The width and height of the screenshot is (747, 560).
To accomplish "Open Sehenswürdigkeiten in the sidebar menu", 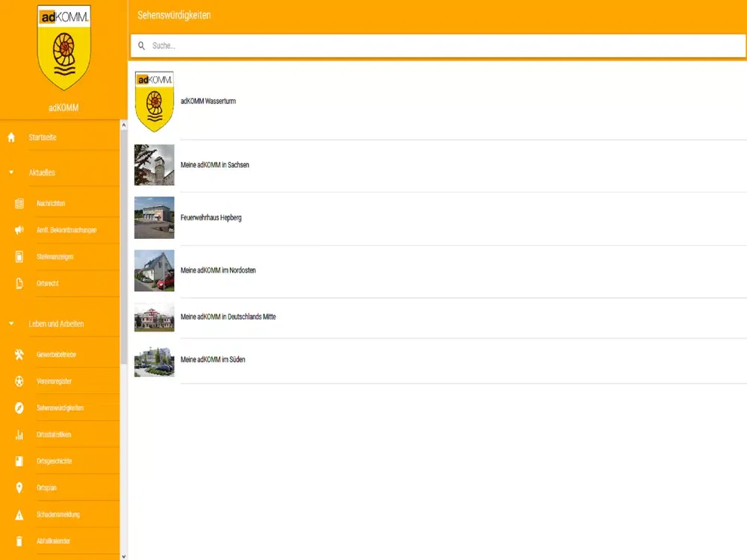I will click(60, 408).
